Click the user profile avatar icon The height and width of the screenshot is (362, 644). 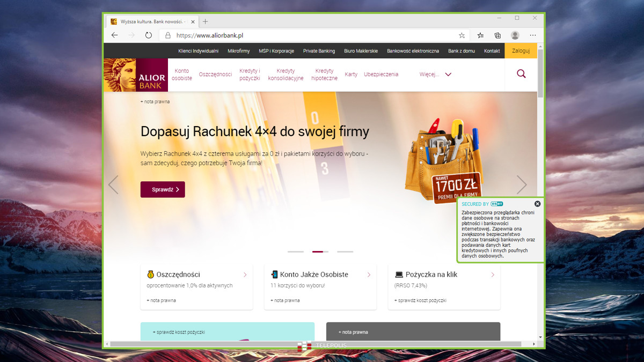515,35
